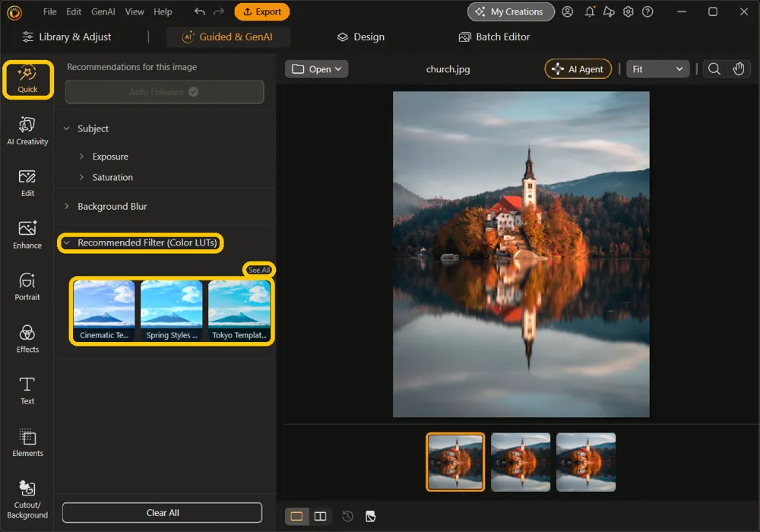
Task: Select the Quick tool in sidebar
Action: (x=27, y=80)
